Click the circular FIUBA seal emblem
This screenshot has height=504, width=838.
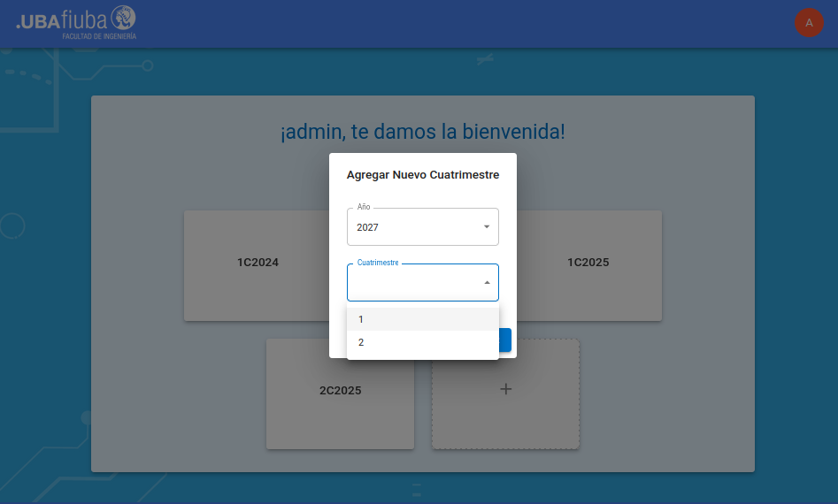(x=124, y=17)
